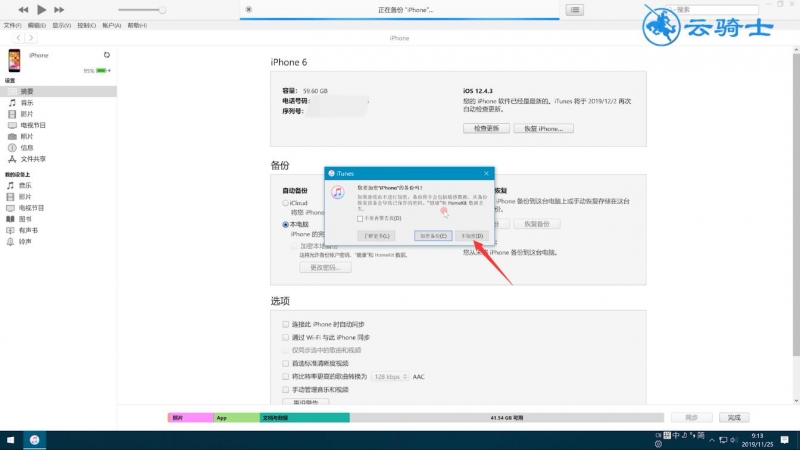Open the 128 kbps bitrate dropdown
Screen dimensions: 800x450
tap(390, 377)
